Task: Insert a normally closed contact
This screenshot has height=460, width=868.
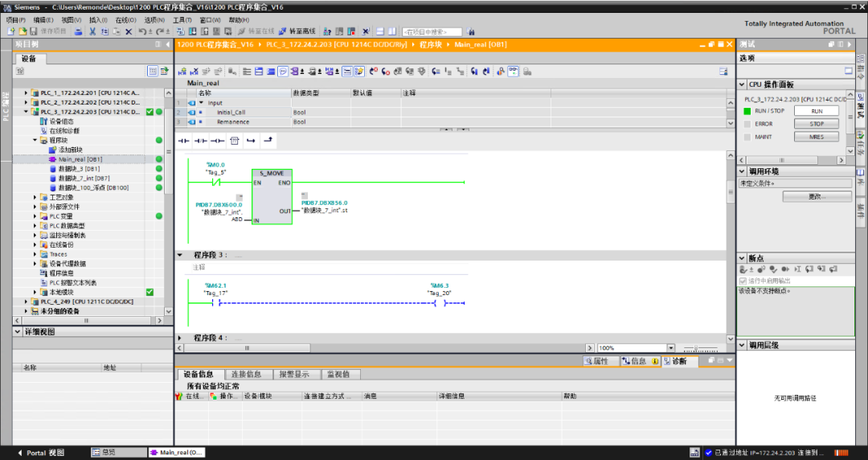Action: pos(200,141)
